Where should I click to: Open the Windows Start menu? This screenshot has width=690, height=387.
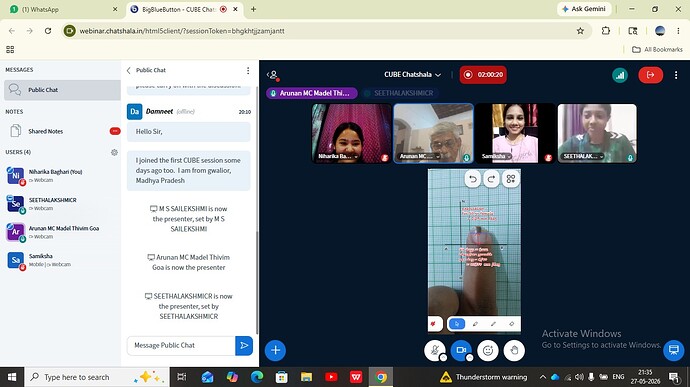12,377
